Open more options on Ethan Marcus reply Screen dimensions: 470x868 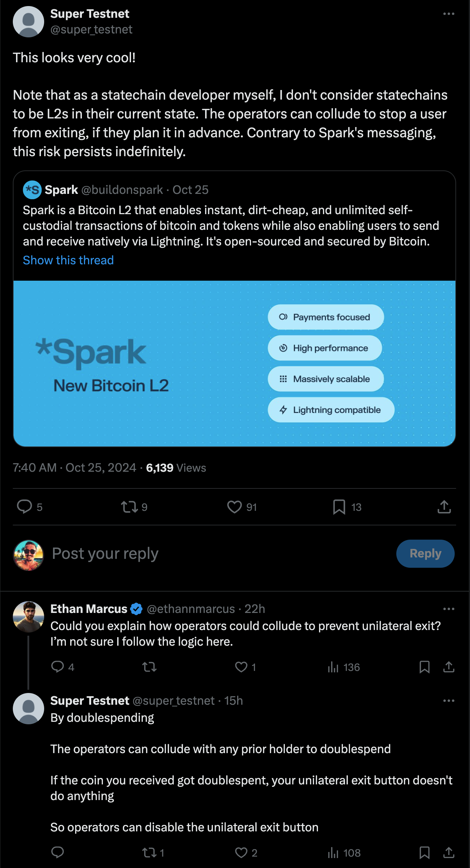click(x=449, y=609)
